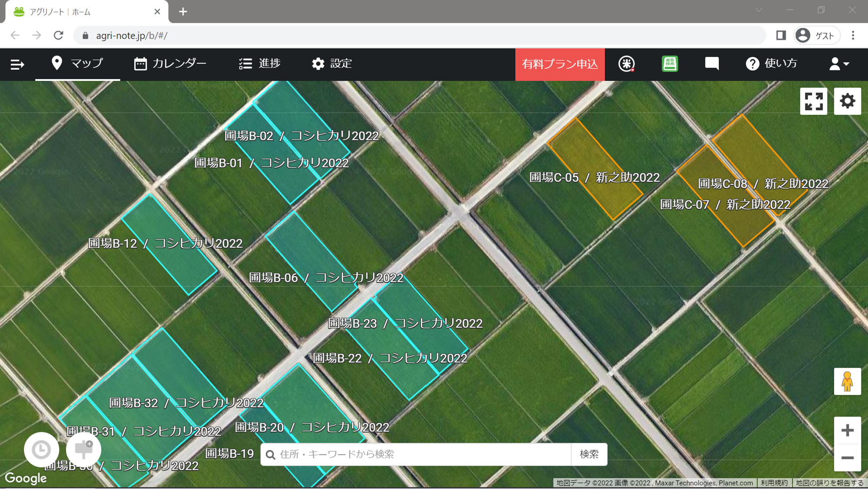Screen dimensions: 868x489
Task: Open the ゲスト profile button
Action: coord(817,35)
